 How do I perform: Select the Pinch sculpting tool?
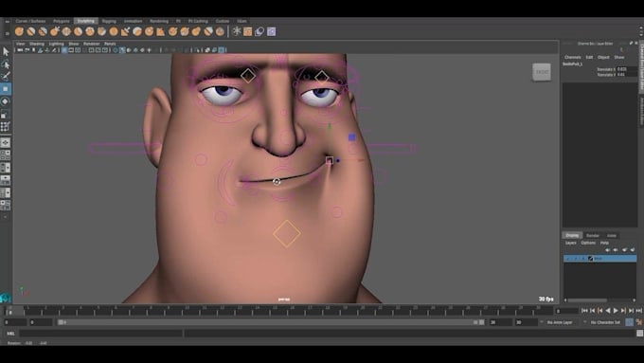click(x=66, y=31)
